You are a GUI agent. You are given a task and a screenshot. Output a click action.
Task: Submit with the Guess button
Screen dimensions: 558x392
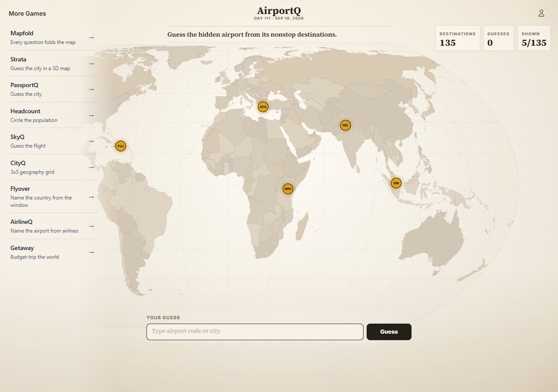[389, 332]
